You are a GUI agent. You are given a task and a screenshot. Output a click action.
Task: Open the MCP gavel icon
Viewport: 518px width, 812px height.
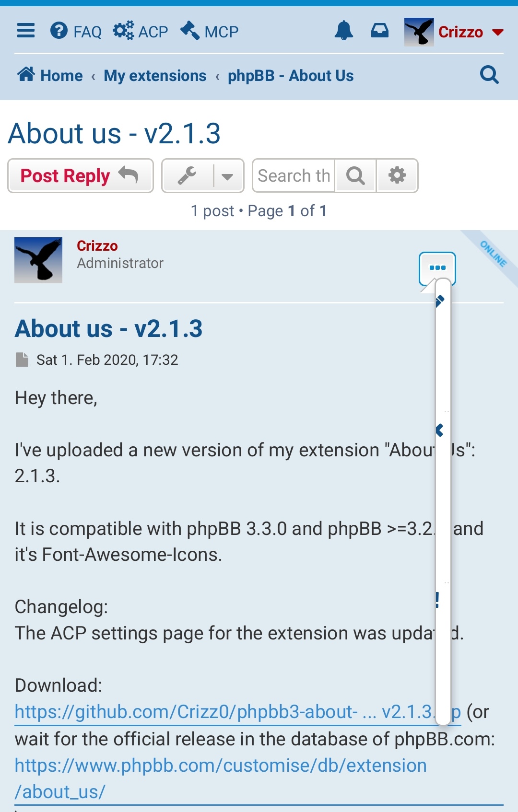click(190, 31)
